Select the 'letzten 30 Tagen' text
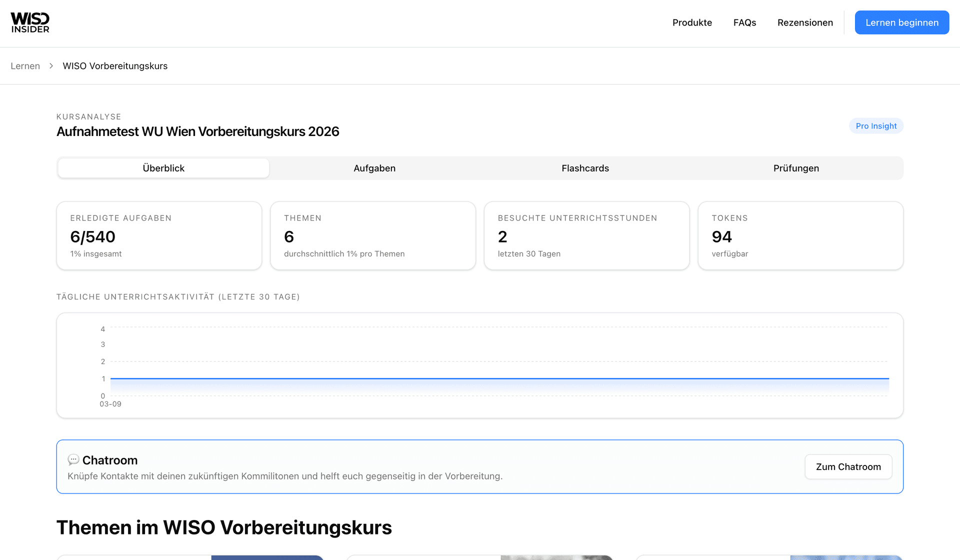 pos(529,254)
